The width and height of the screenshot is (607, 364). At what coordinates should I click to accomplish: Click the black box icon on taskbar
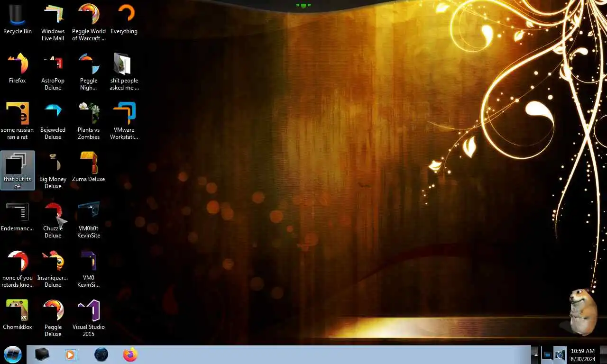pos(42,355)
